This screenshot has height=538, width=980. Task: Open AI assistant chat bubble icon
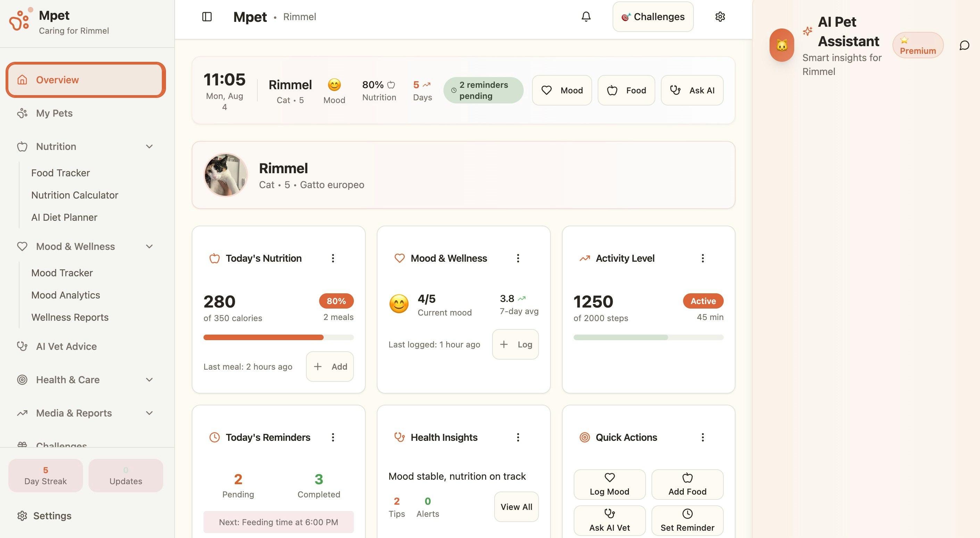pyautogui.click(x=964, y=45)
